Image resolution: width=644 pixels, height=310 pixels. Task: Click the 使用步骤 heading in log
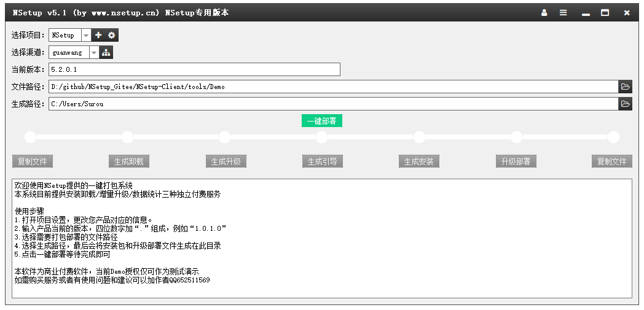pyautogui.click(x=29, y=211)
